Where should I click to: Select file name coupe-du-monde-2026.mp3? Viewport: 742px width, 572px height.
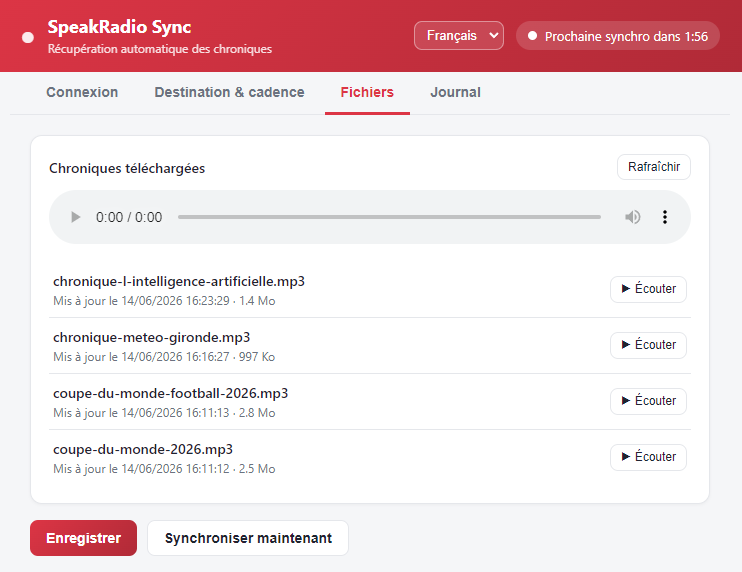coord(143,449)
